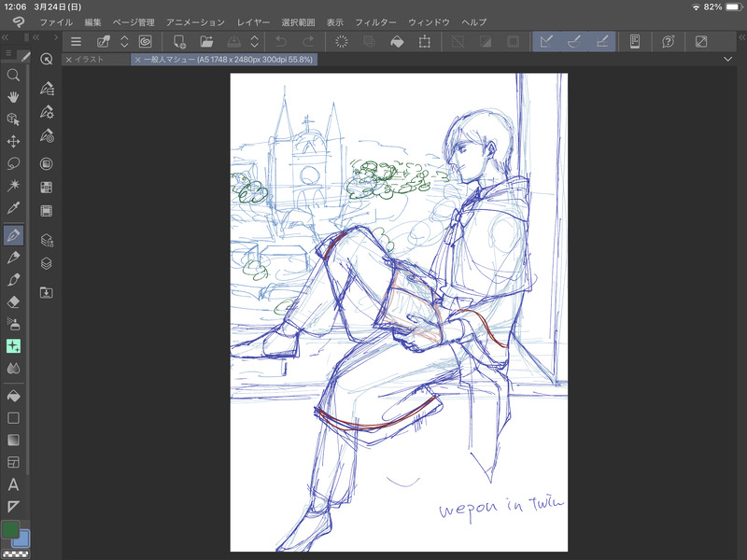Select the Gradient tool
The width and height of the screenshot is (747, 560).
tap(13, 440)
